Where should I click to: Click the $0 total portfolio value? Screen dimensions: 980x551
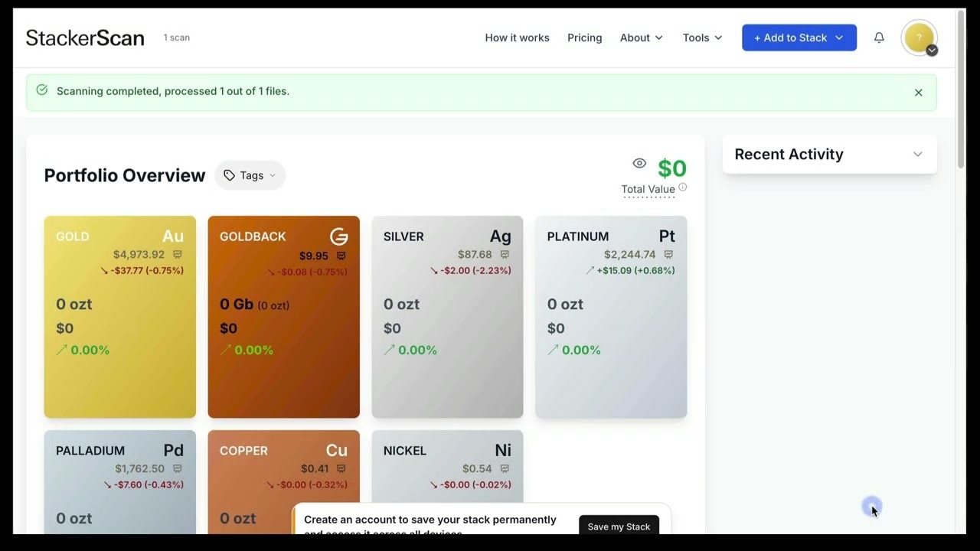(672, 168)
